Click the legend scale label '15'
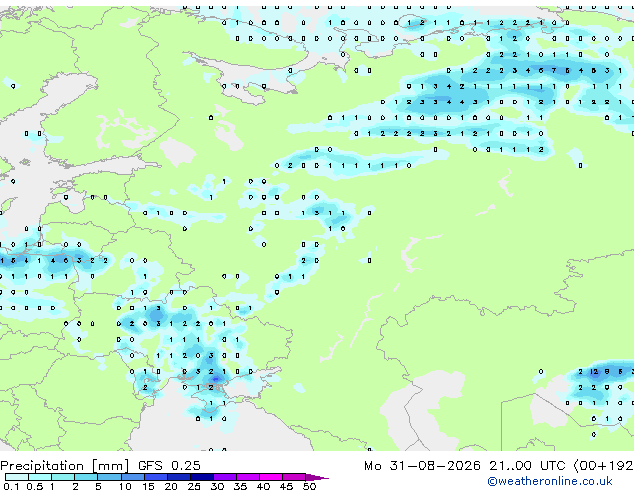Screen dimensions: 634x490 [148, 486]
